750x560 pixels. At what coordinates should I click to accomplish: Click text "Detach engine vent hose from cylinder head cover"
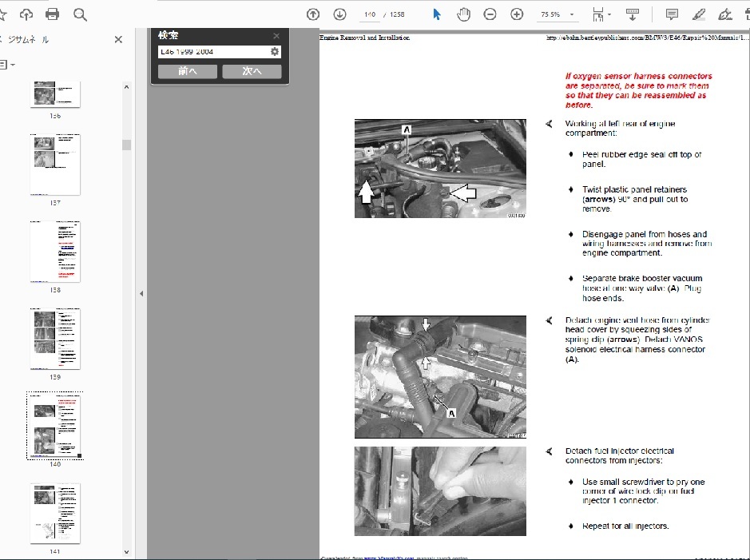(637, 324)
